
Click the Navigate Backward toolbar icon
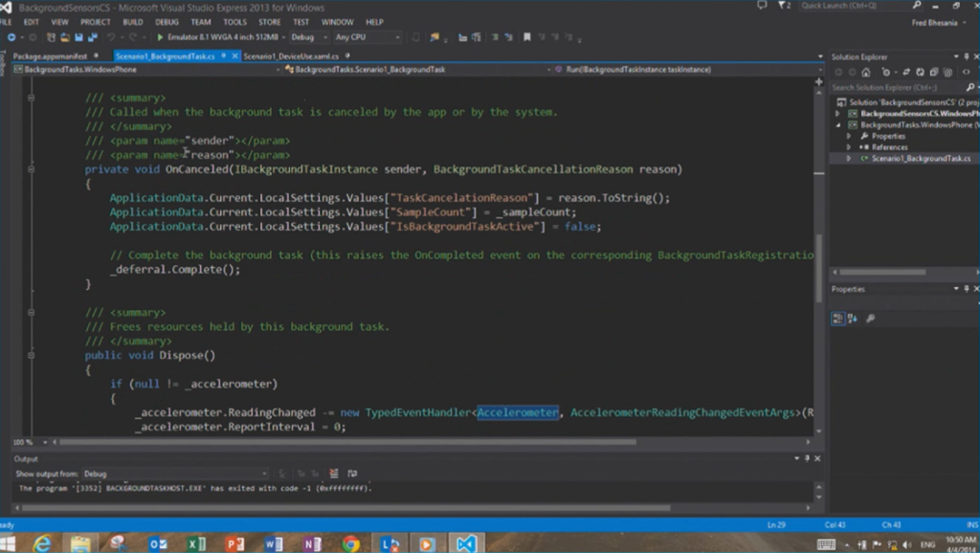pos(11,37)
